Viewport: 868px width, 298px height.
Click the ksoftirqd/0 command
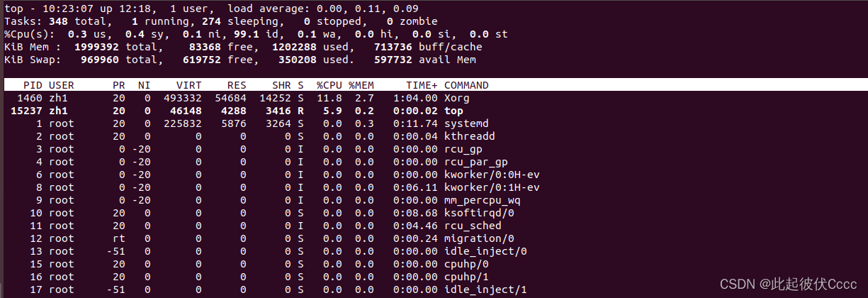coord(478,213)
